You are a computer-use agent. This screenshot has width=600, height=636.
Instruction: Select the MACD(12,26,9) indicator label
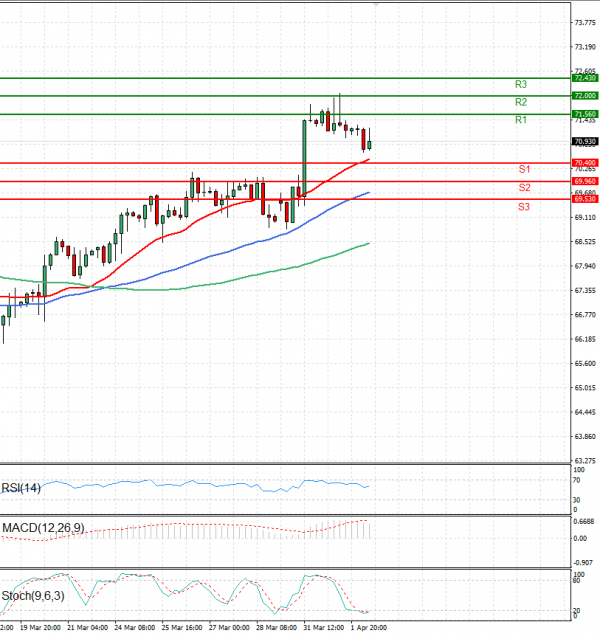point(41,527)
